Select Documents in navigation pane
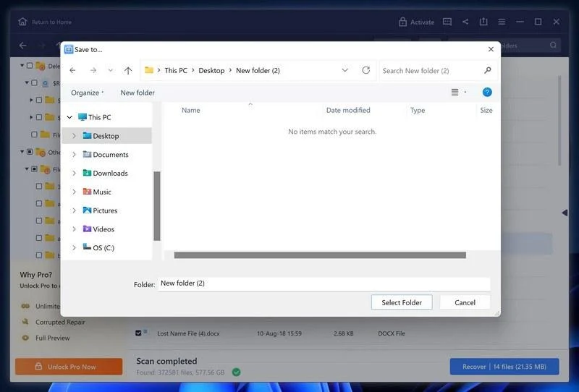The height and width of the screenshot is (392, 579). point(106,155)
